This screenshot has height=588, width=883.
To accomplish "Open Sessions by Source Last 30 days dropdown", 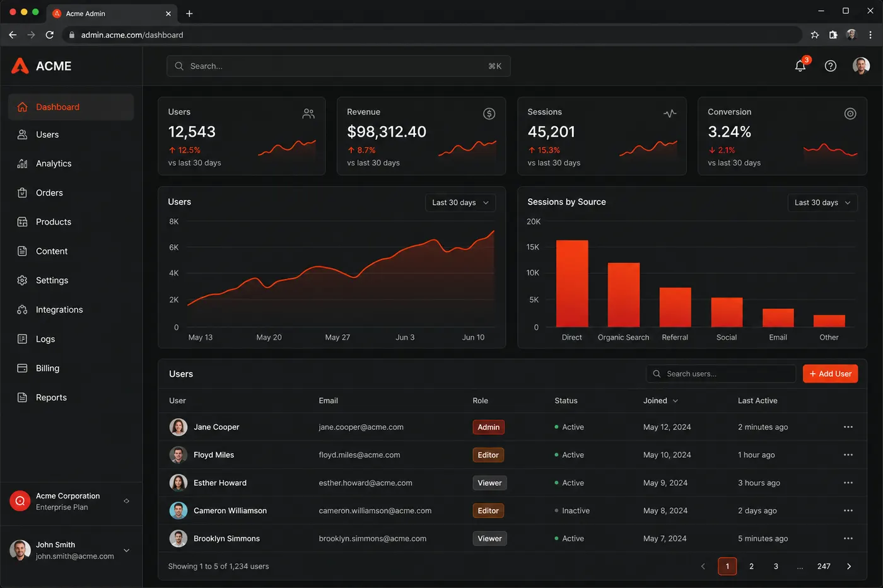I will [822, 202].
